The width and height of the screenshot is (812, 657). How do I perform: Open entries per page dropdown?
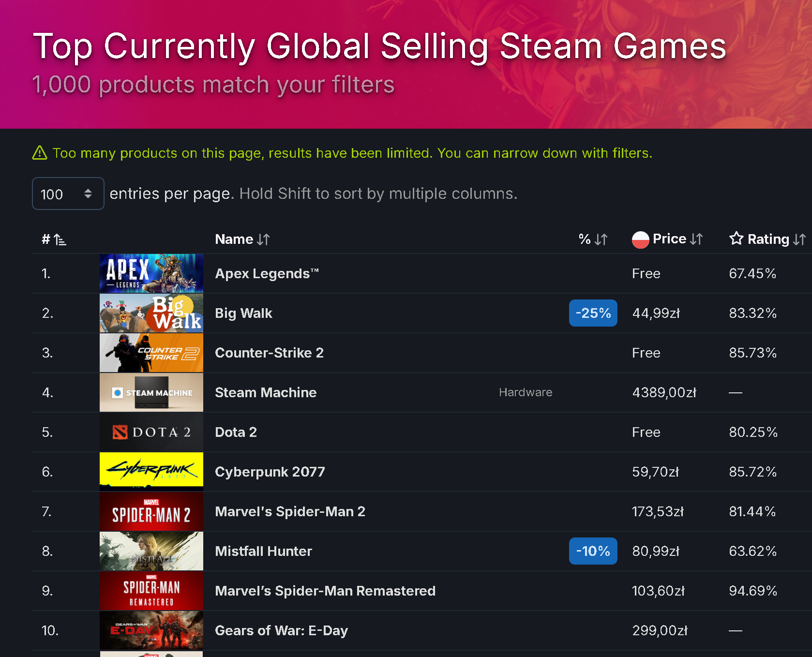(68, 194)
